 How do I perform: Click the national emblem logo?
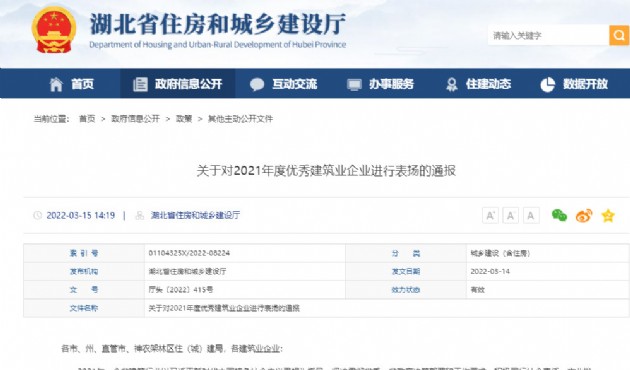(54, 30)
